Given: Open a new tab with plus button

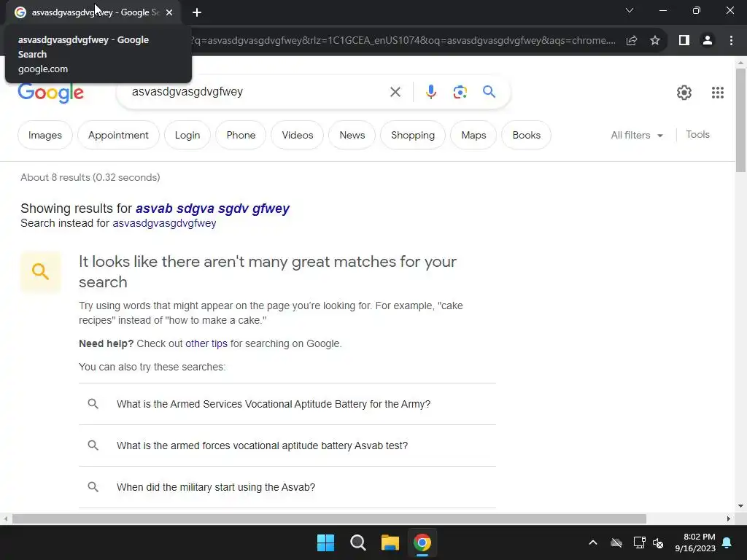Looking at the screenshot, I should click(x=197, y=12).
